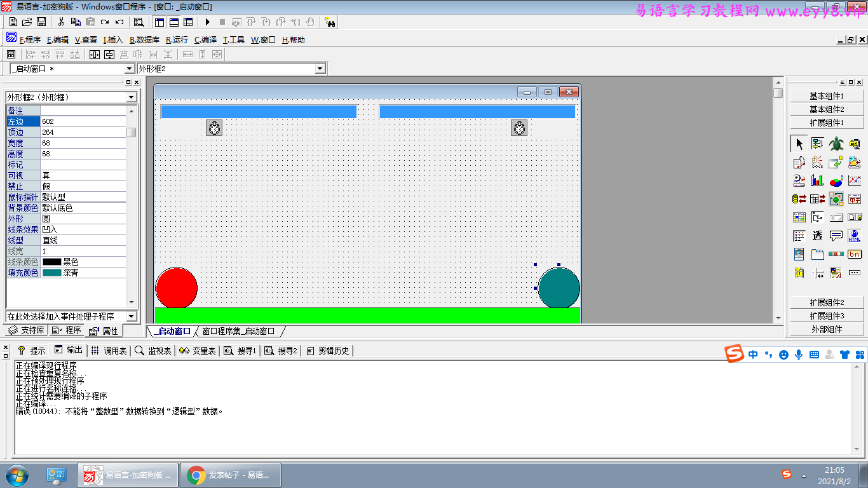Image resolution: width=868 pixels, height=488 pixels.
Task: Expand the '基本组件2' palette group
Action: pyautogui.click(x=827, y=109)
